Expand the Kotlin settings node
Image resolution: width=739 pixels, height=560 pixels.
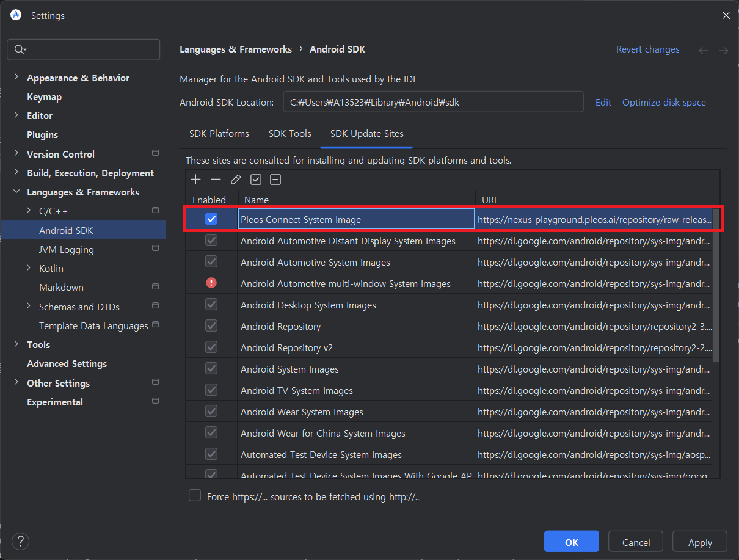[29, 269]
